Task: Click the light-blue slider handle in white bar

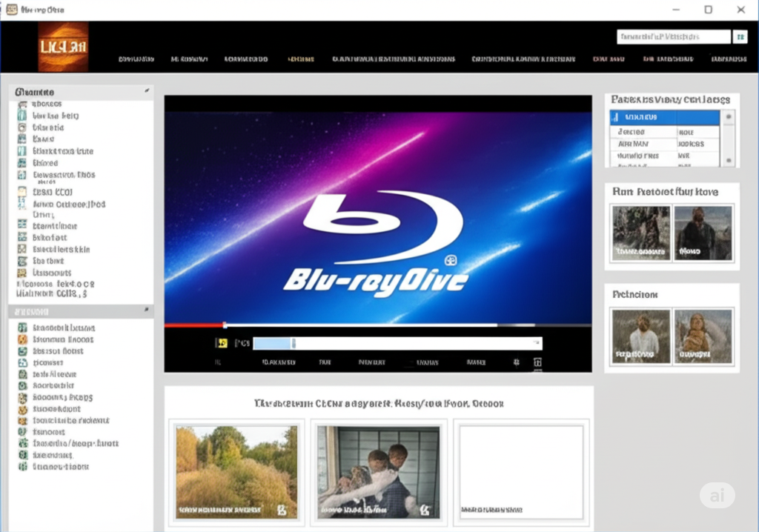Action: pos(294,343)
